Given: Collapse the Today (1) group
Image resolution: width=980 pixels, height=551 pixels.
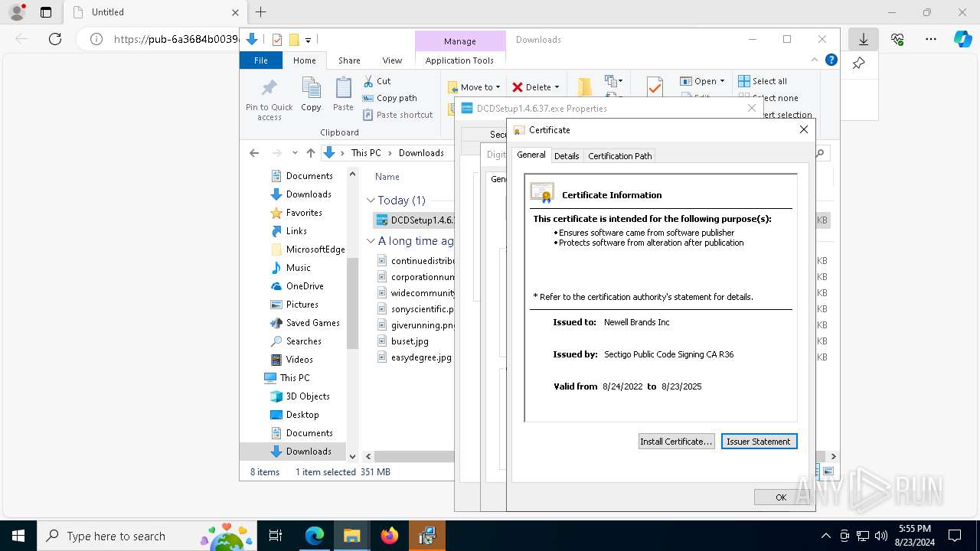Looking at the screenshot, I should (371, 201).
